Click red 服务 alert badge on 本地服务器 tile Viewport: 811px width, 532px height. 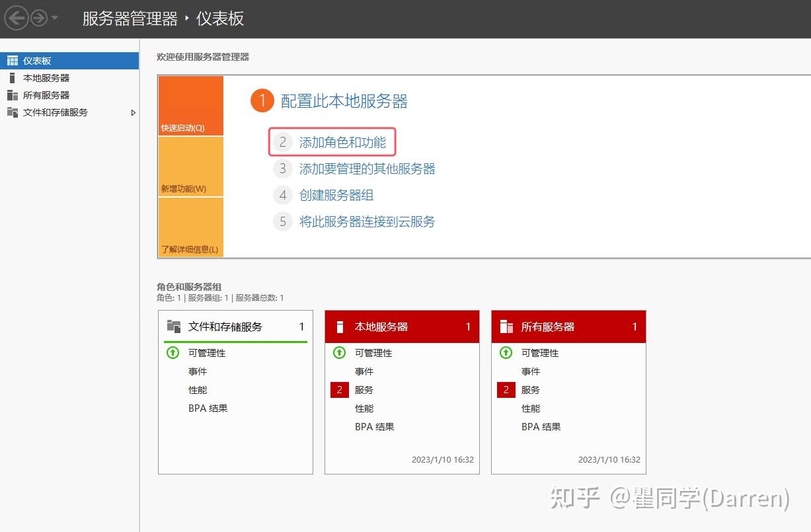(x=339, y=389)
